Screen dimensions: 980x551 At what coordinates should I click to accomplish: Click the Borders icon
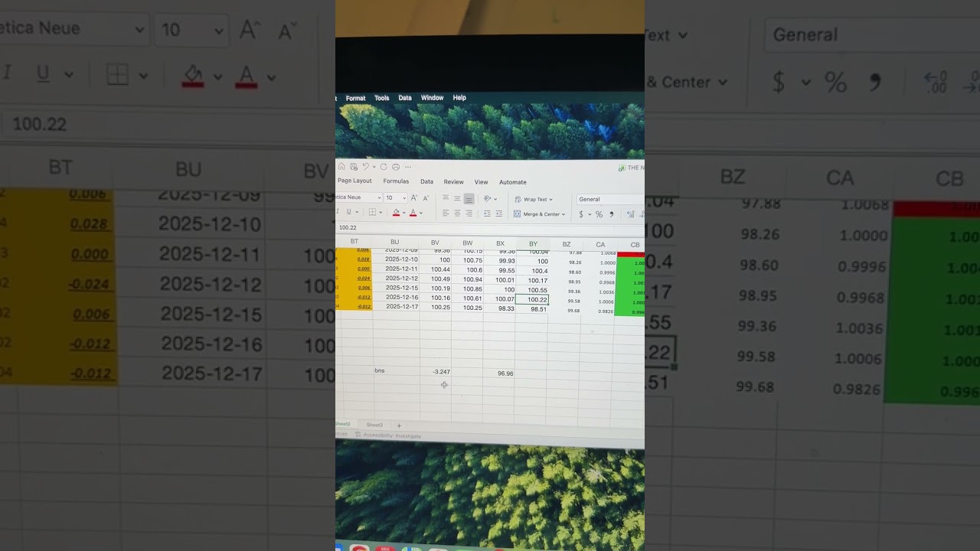[x=372, y=212]
